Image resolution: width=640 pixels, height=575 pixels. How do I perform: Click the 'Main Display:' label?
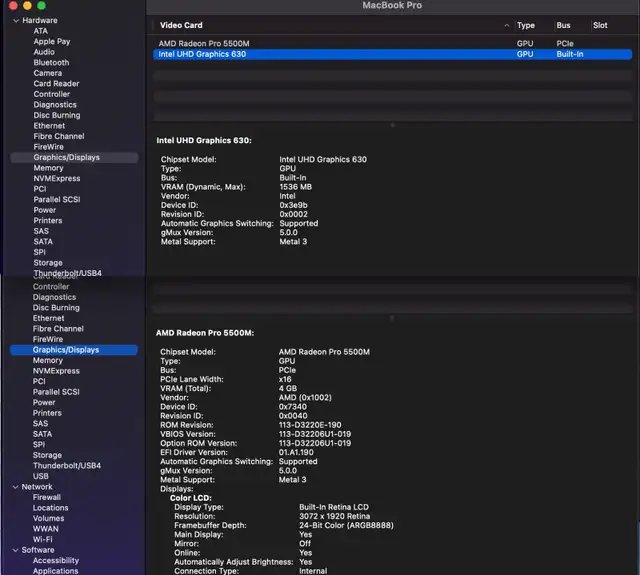click(x=199, y=535)
